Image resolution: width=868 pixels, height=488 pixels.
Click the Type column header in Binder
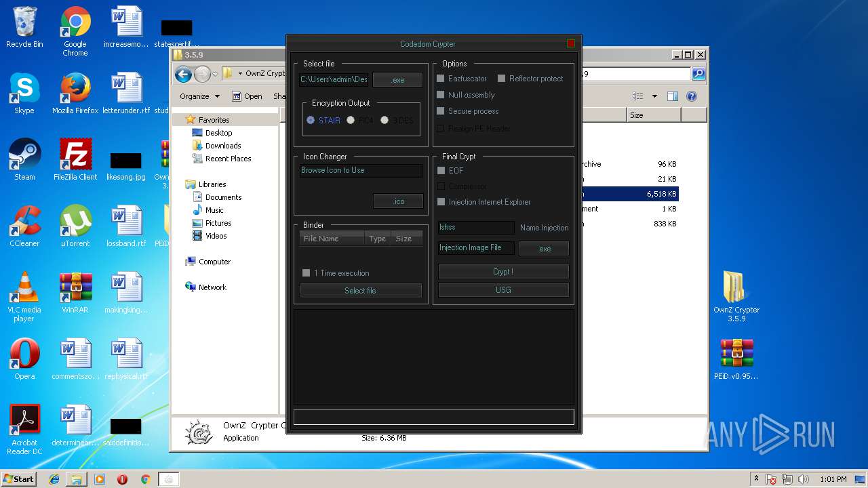coord(378,239)
